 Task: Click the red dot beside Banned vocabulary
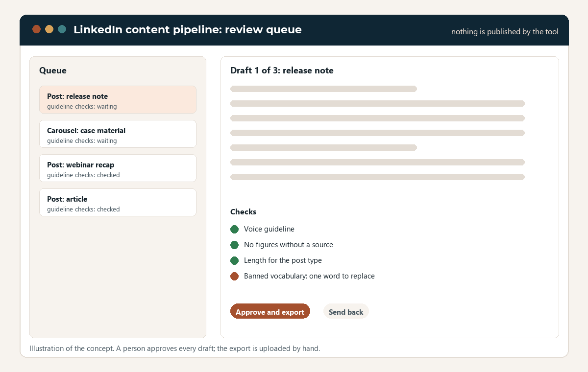[x=234, y=276]
